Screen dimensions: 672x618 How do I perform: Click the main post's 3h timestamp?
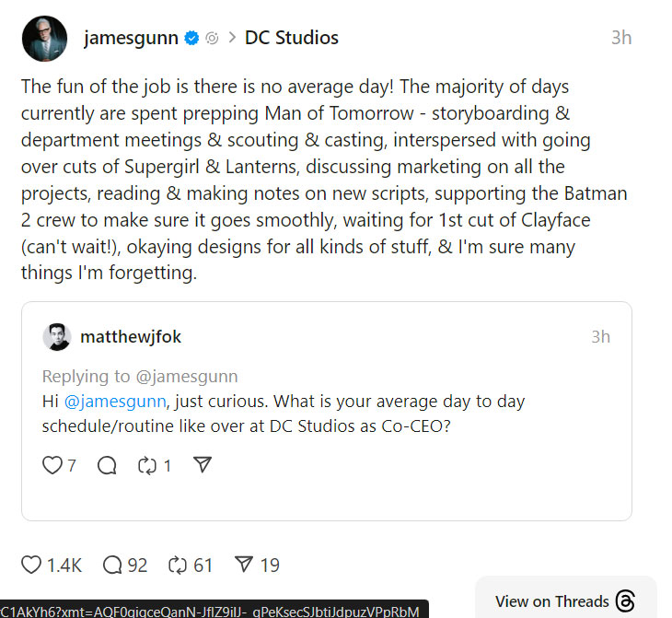621,38
